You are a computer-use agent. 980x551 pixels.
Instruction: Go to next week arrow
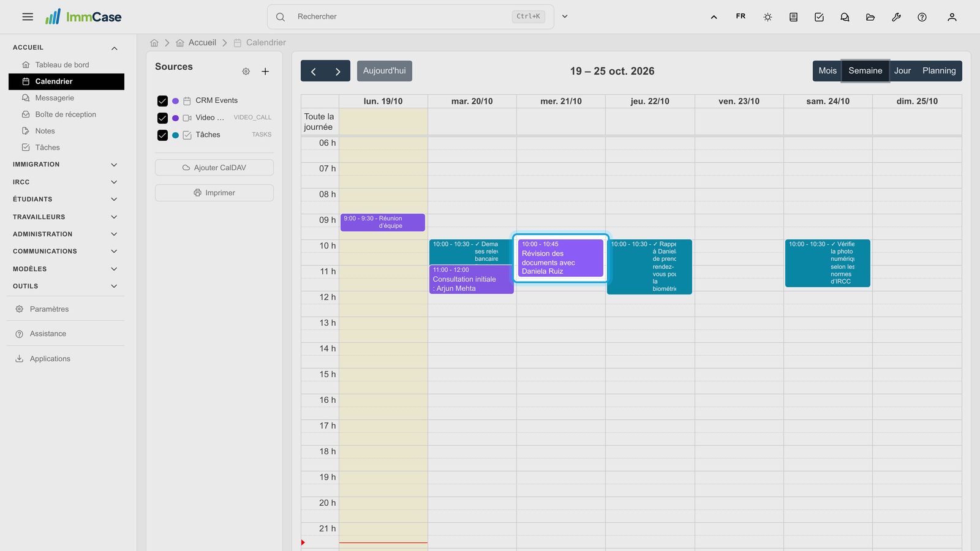tap(337, 71)
